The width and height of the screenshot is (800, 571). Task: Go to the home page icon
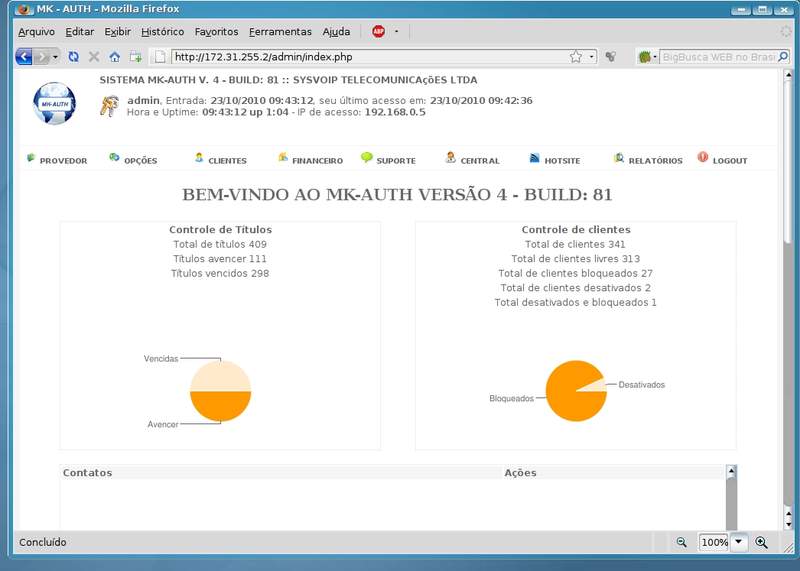115,57
